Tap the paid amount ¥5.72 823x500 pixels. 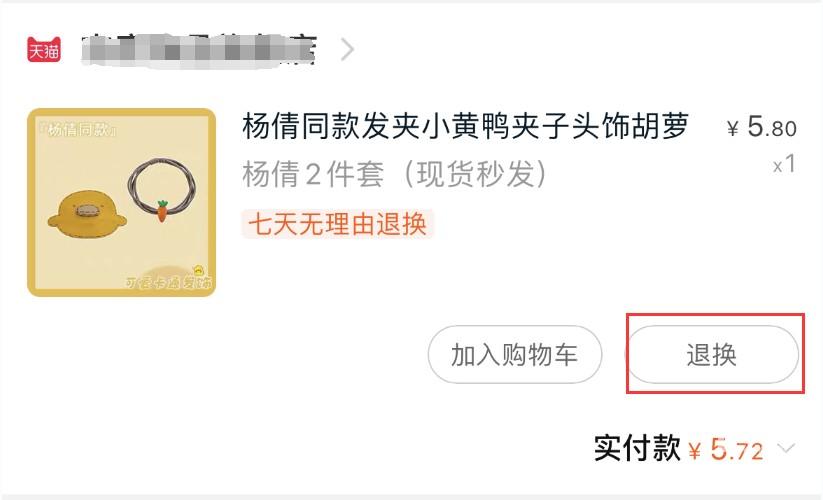(726, 450)
